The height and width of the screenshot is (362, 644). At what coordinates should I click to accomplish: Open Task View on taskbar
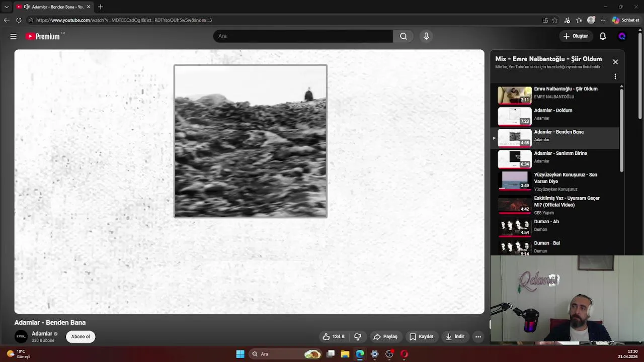331,354
